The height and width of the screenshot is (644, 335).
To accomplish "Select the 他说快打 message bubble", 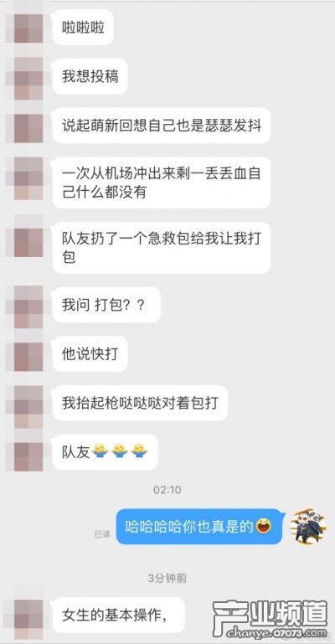I will pyautogui.click(x=90, y=353).
